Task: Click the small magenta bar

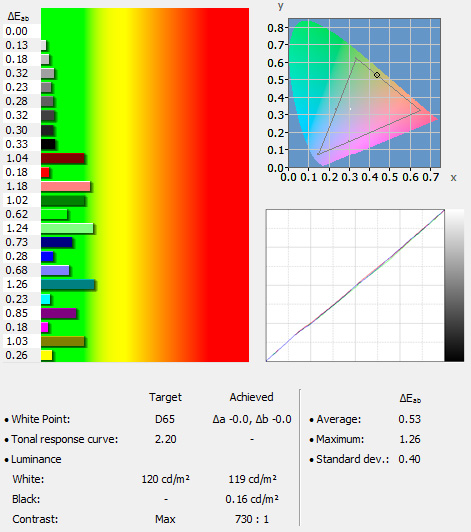Action: (45, 327)
